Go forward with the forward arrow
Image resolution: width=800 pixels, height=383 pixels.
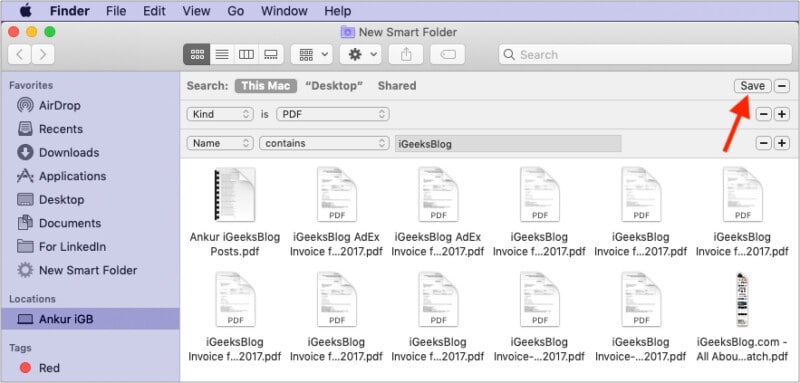tap(43, 55)
